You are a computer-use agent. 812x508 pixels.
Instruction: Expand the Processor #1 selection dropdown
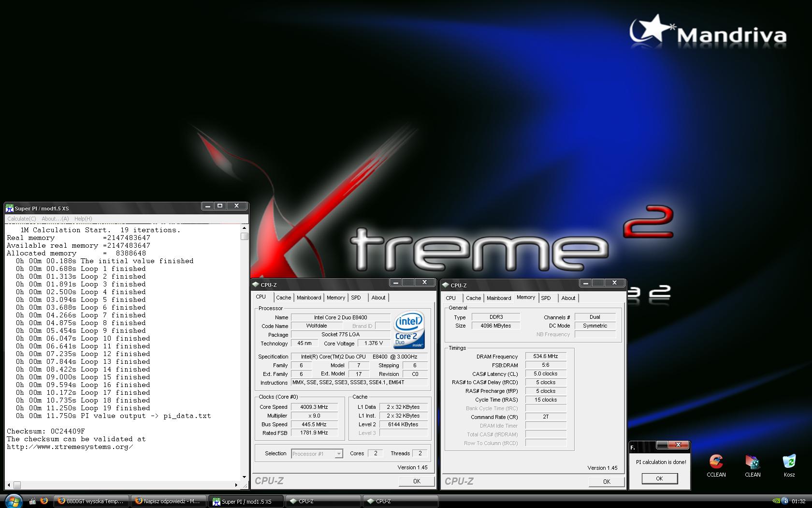point(339,454)
